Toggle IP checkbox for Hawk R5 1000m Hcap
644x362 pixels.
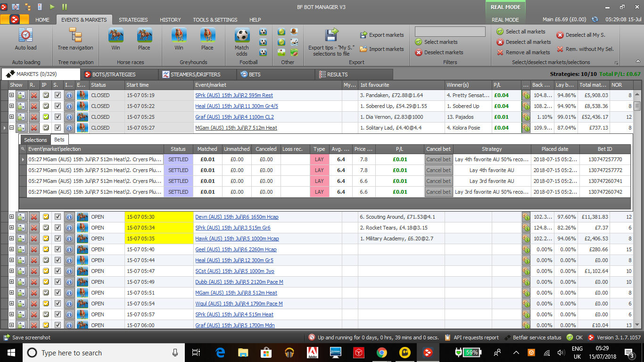(x=46, y=239)
